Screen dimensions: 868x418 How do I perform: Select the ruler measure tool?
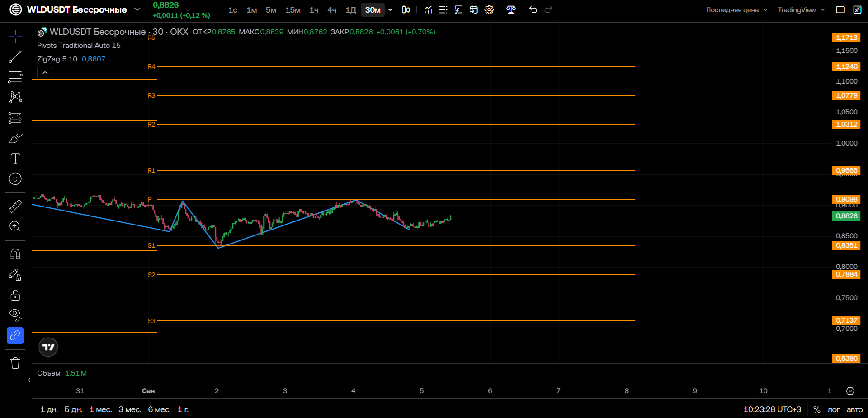(15, 206)
